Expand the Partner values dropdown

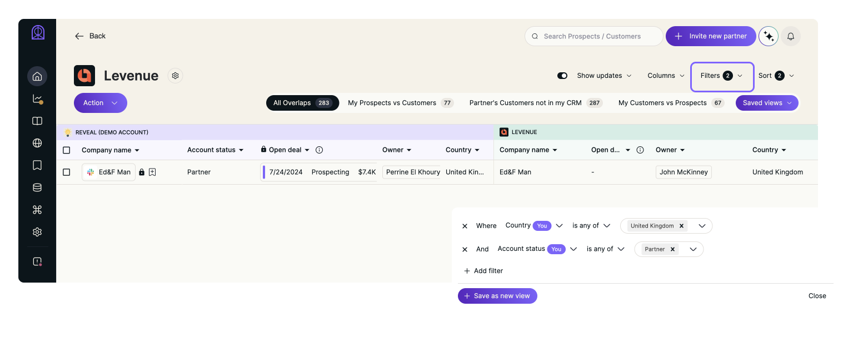pyautogui.click(x=693, y=249)
